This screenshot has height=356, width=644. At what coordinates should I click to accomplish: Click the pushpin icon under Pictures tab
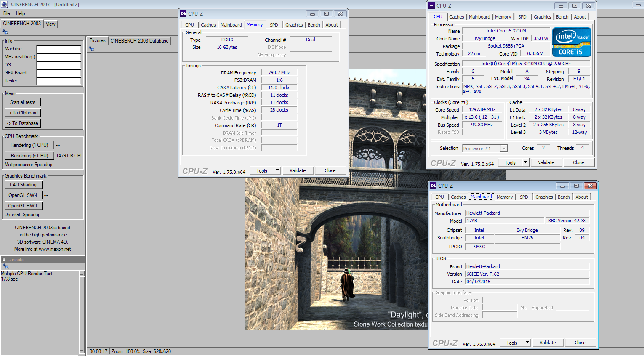click(91, 49)
